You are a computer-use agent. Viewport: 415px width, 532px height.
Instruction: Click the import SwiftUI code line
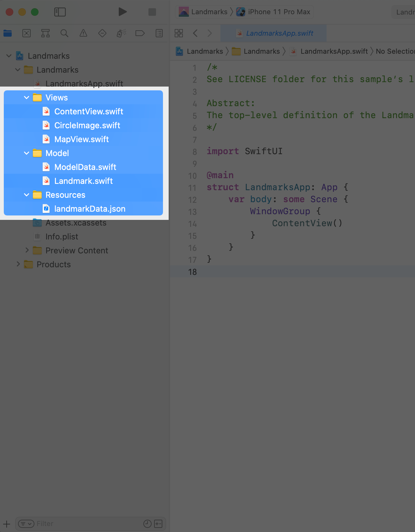[244, 151]
